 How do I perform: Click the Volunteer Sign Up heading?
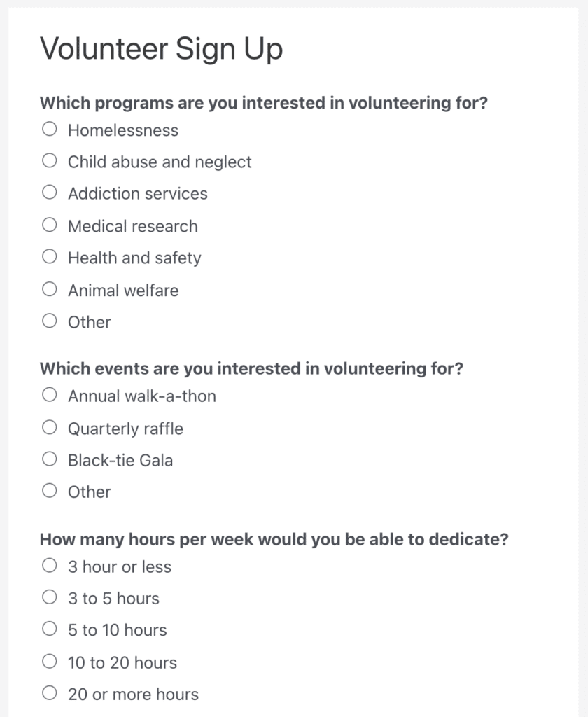click(161, 49)
